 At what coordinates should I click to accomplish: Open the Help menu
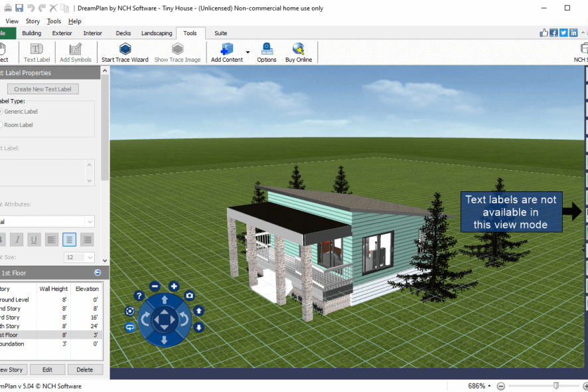click(x=74, y=21)
